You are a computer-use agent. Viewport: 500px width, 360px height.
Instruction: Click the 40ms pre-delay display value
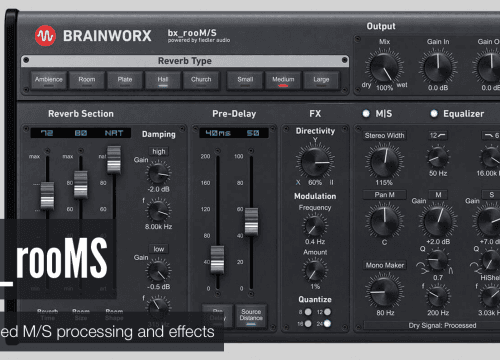(x=218, y=133)
